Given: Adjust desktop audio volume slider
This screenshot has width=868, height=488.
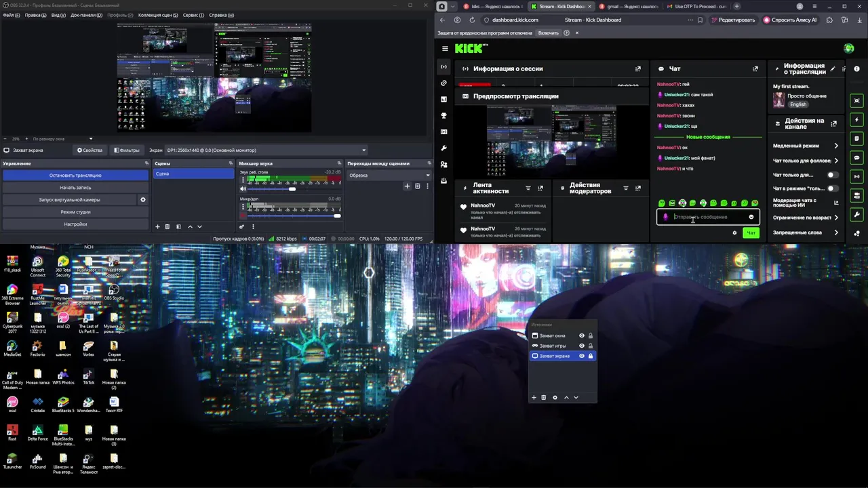Looking at the screenshot, I should [x=294, y=189].
